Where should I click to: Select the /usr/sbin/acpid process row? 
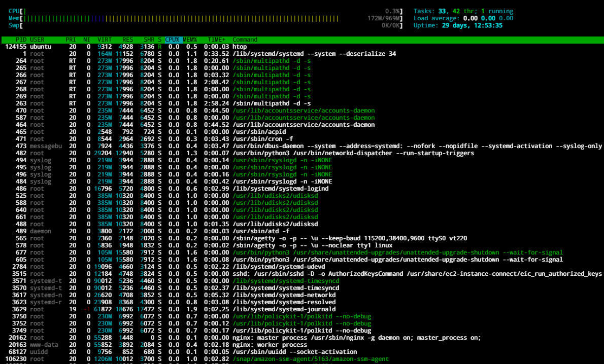[x=302, y=132]
